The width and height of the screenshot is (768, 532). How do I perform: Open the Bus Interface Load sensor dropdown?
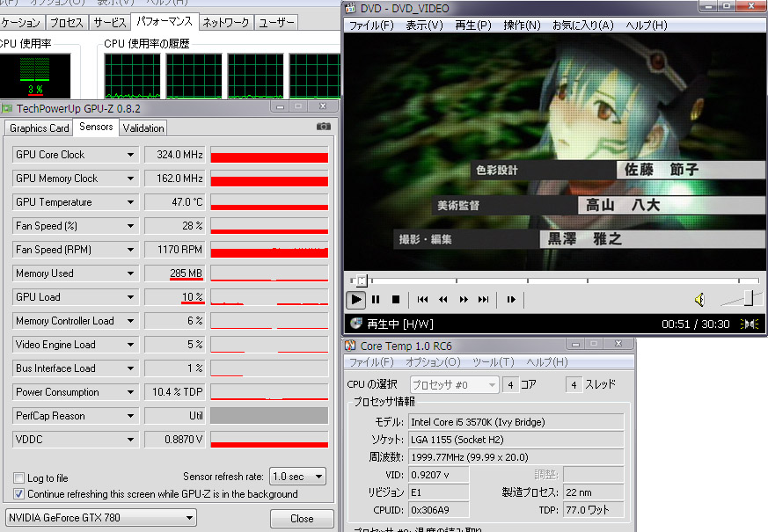[x=130, y=368]
